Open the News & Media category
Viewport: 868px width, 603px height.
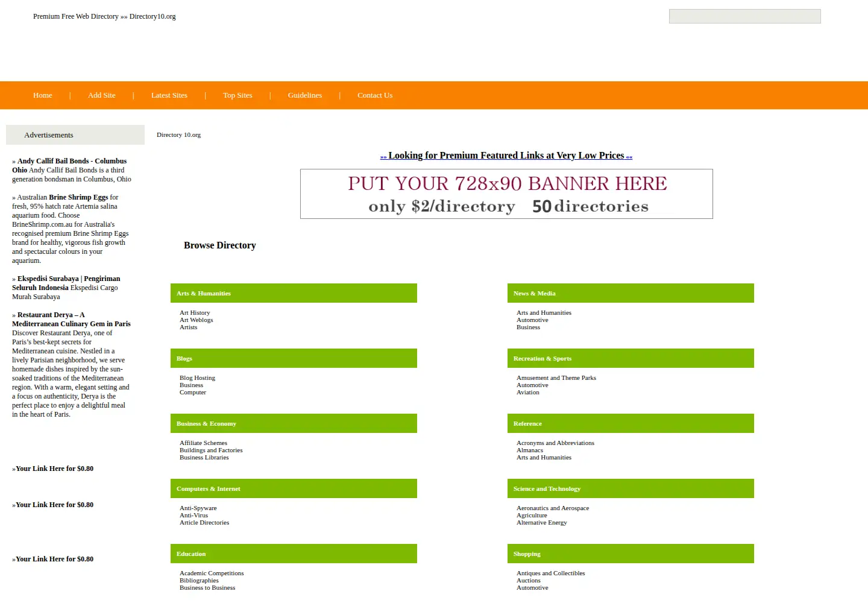(x=535, y=293)
